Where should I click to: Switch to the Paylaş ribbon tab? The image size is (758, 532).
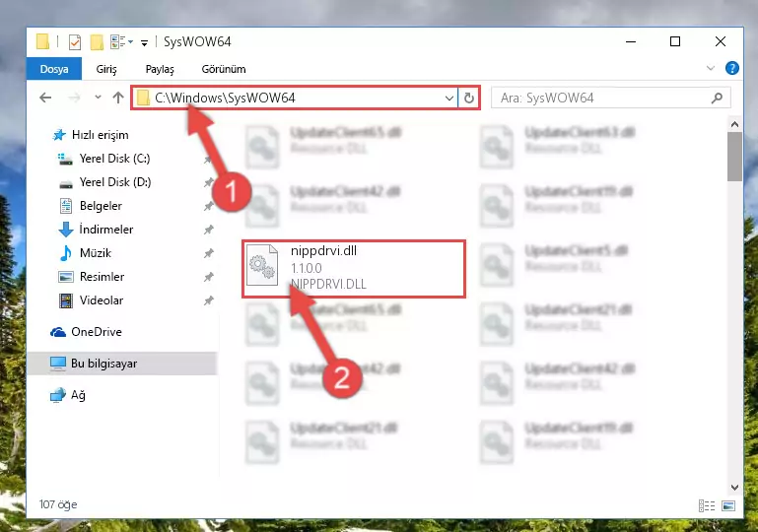(160, 69)
